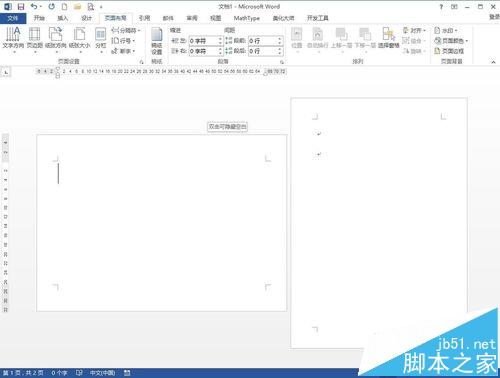Collapse the ribbon with the up chevron

point(493,62)
